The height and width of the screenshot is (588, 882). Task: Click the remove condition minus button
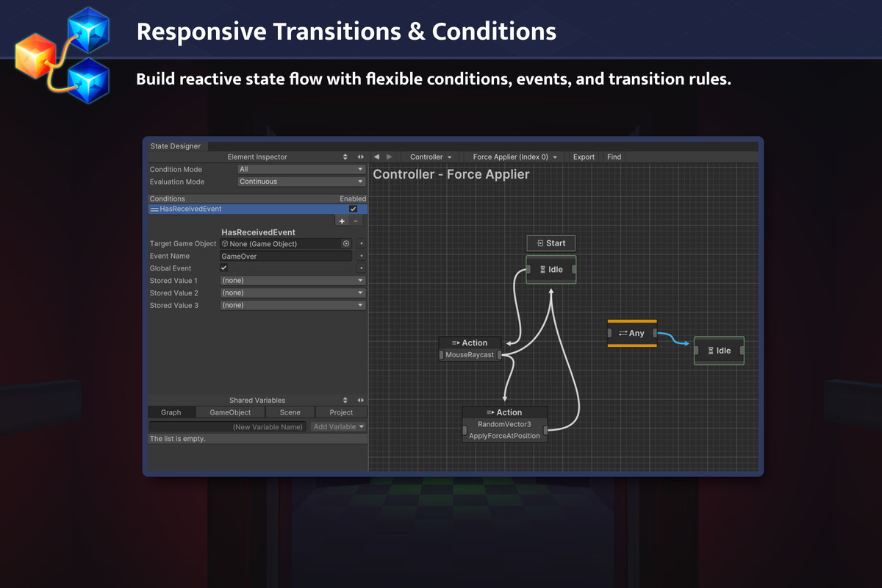(356, 220)
